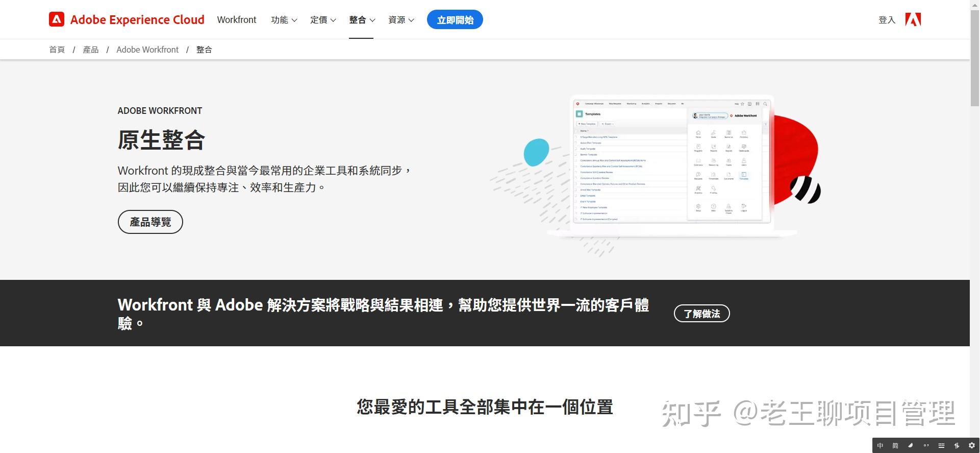Open Adobe Workfront breadcrumb link
This screenshot has width=980, height=453.
pyautogui.click(x=147, y=50)
